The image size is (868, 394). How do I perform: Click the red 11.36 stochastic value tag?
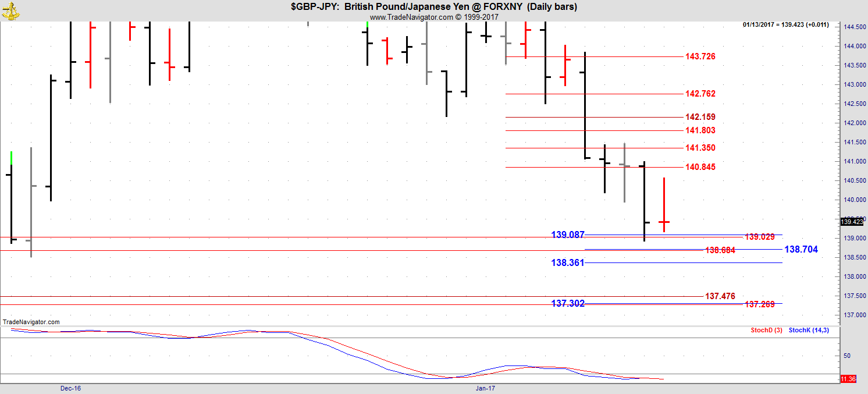coord(848,379)
